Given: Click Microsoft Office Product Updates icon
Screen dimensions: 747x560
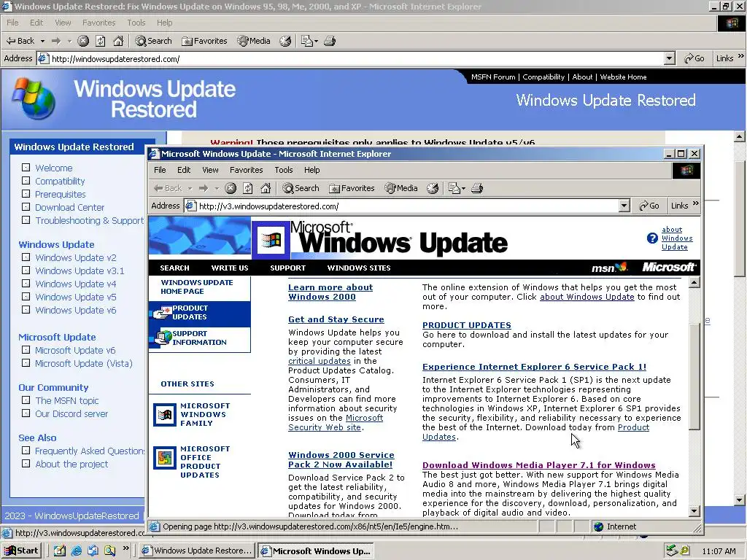Looking at the screenshot, I should [165, 458].
